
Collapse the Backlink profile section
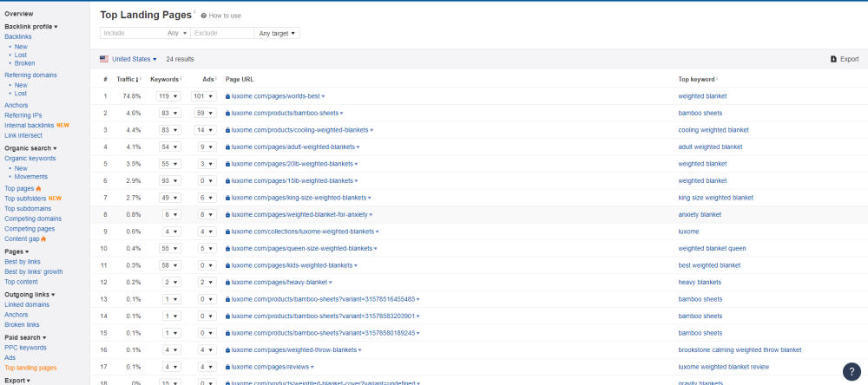click(31, 27)
